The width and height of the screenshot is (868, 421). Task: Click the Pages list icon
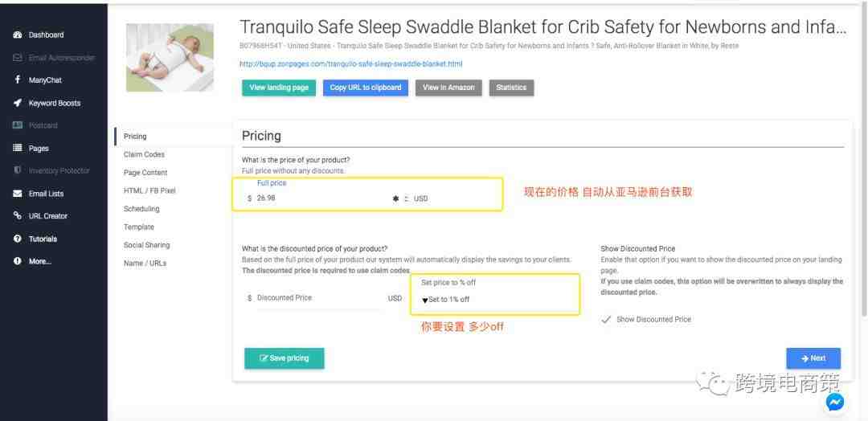[18, 148]
